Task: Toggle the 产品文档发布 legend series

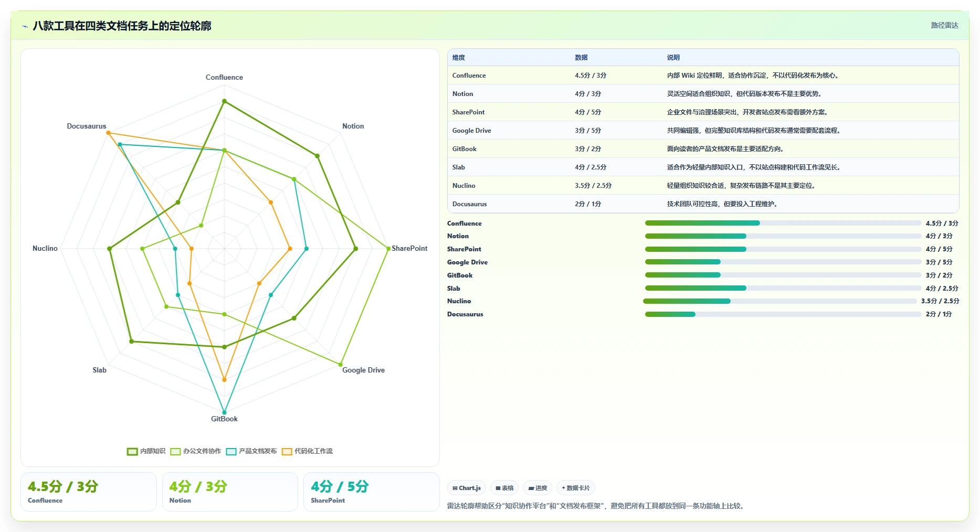Action: (251, 451)
